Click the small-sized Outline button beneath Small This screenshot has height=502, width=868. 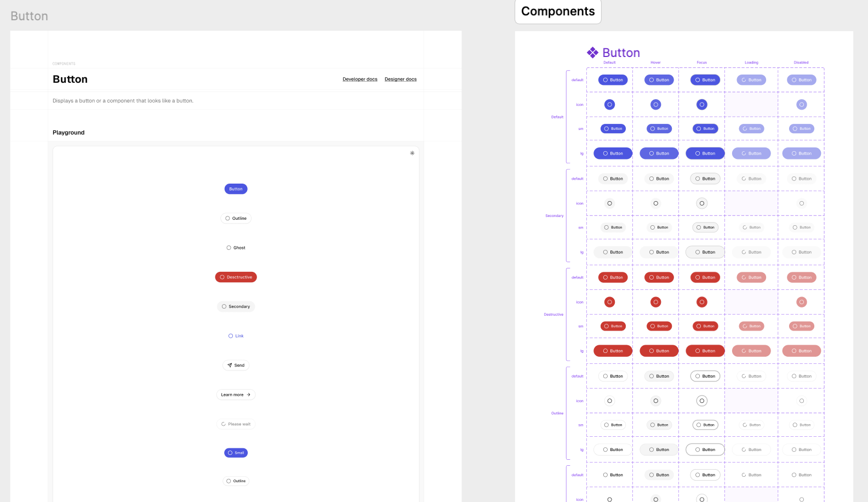(236, 481)
